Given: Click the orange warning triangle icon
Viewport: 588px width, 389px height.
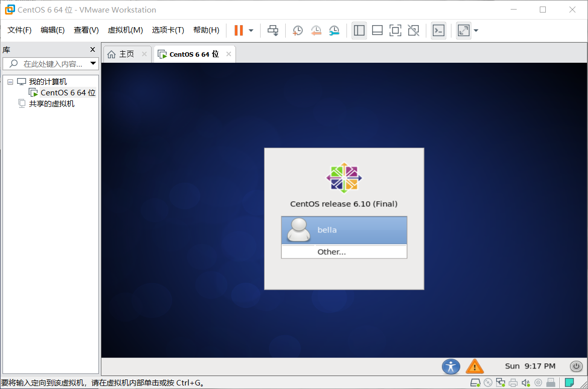Looking at the screenshot, I should (475, 366).
